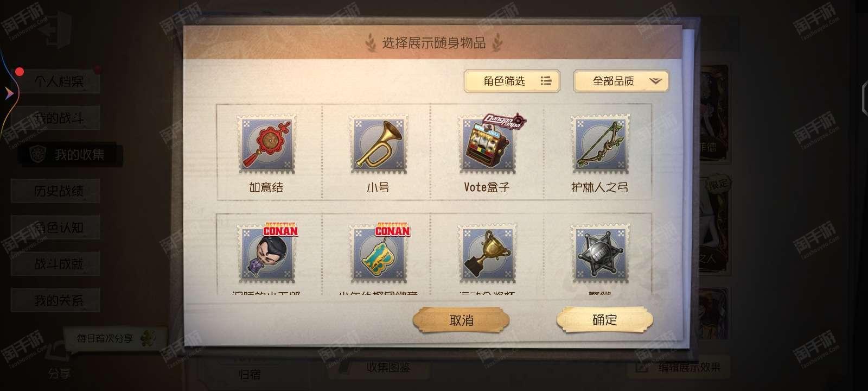Open the 个人档案 sidebar tab

tap(58, 82)
